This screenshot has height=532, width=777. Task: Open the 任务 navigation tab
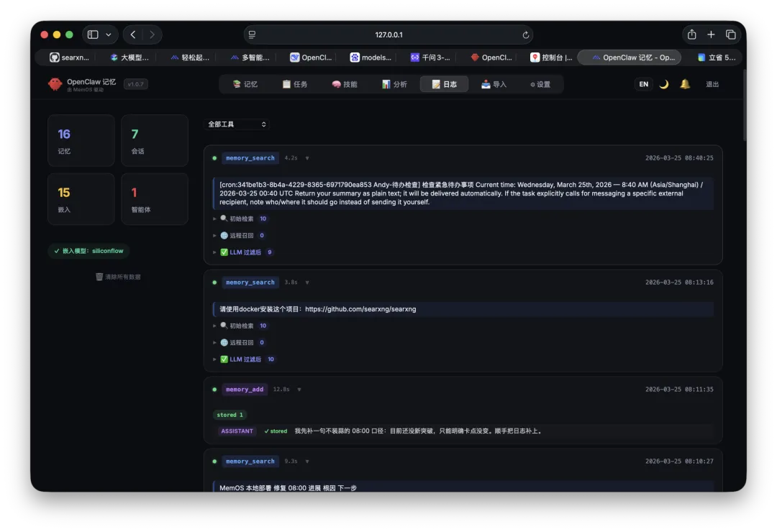point(295,84)
